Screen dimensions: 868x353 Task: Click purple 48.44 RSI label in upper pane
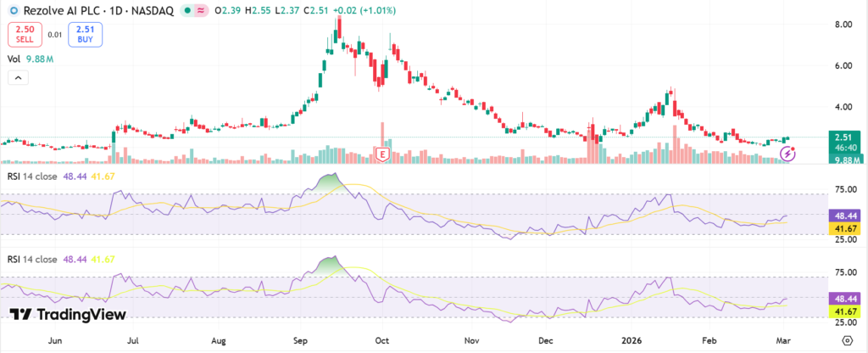[847, 216]
